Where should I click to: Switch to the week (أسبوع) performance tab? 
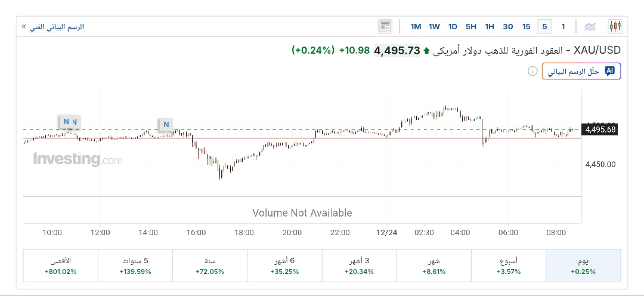point(508,266)
